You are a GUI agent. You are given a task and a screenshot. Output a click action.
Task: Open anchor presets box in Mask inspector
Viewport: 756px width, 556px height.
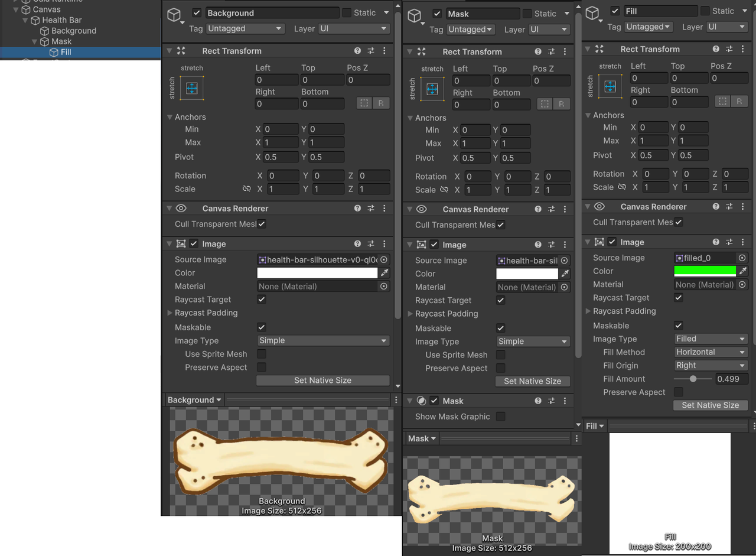point(432,89)
